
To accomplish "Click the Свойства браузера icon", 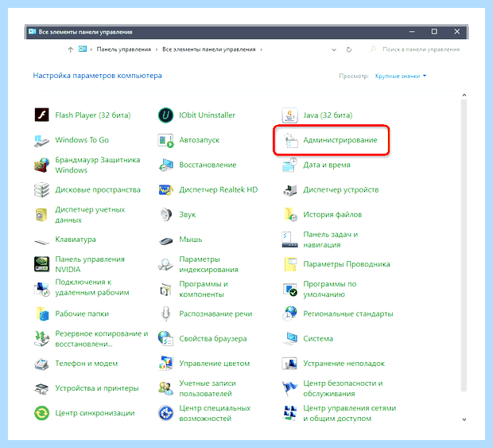I will (x=165, y=338).
